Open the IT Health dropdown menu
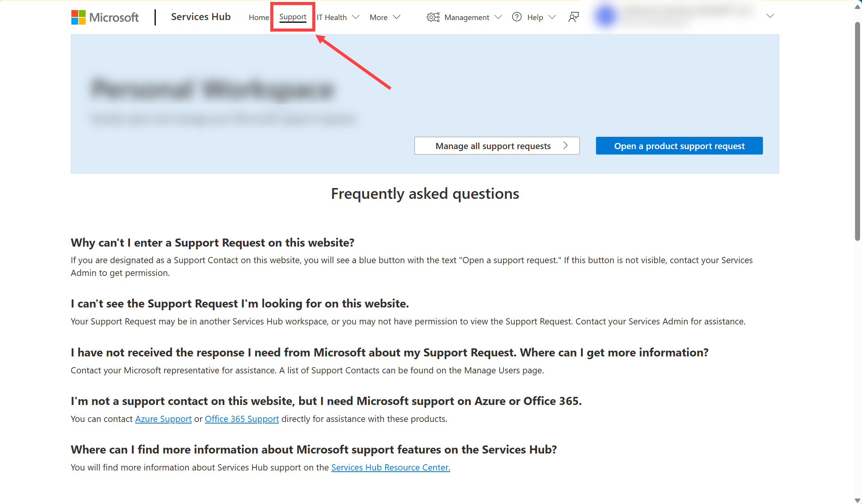 click(x=338, y=17)
